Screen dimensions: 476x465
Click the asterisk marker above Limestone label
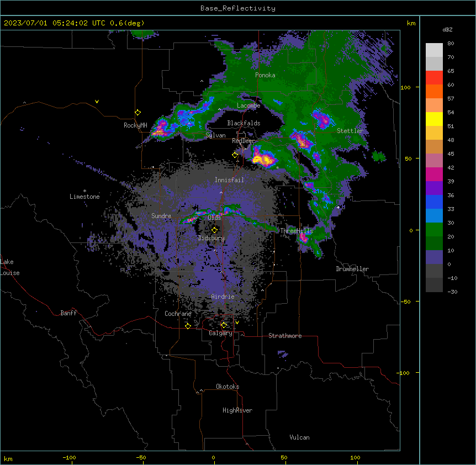click(x=84, y=191)
